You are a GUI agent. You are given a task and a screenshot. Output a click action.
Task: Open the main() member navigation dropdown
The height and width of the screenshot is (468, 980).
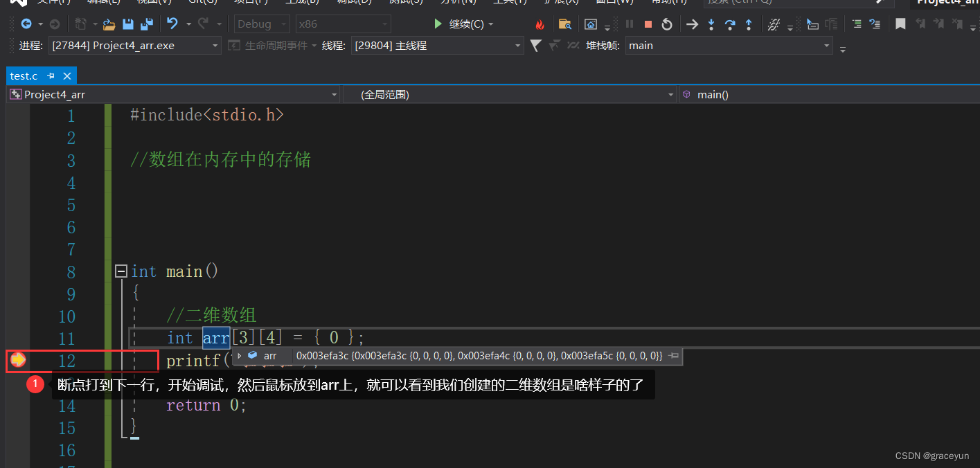coord(828,95)
